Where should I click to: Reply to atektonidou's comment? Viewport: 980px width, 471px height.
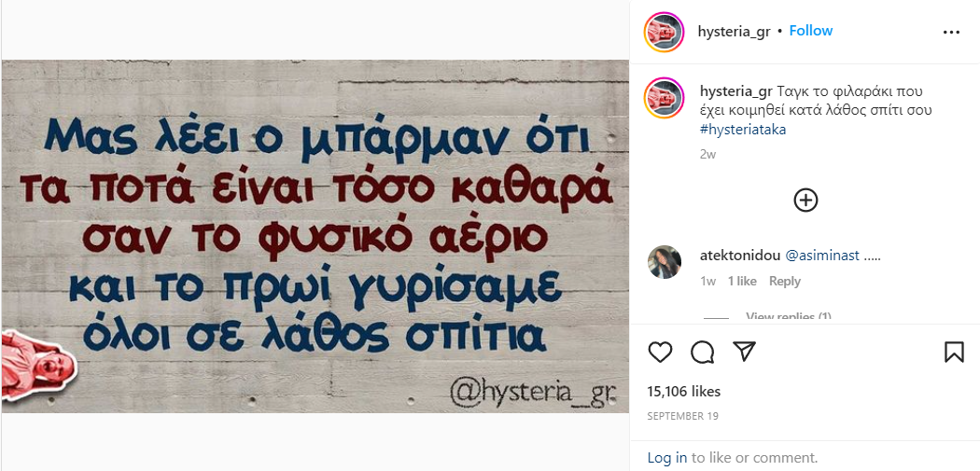point(784,281)
